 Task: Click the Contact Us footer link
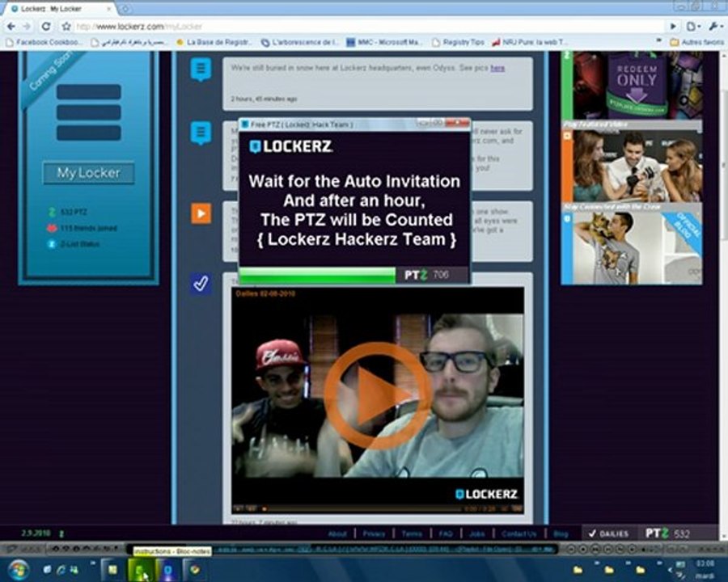pyautogui.click(x=518, y=533)
